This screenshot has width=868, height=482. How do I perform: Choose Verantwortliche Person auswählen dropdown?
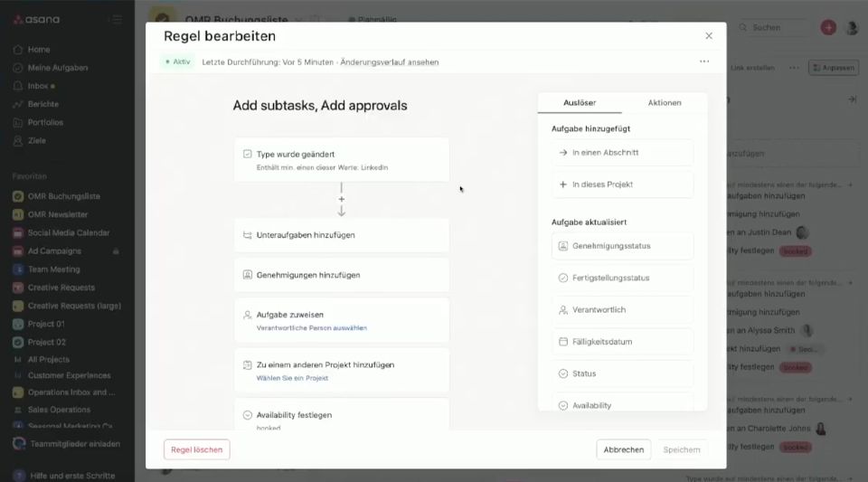click(x=311, y=327)
